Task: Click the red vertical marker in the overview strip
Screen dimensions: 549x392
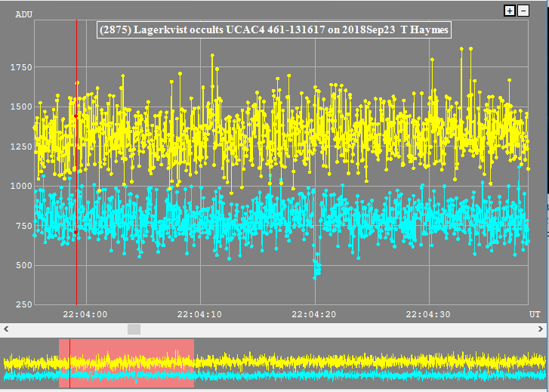Action: tap(69, 363)
